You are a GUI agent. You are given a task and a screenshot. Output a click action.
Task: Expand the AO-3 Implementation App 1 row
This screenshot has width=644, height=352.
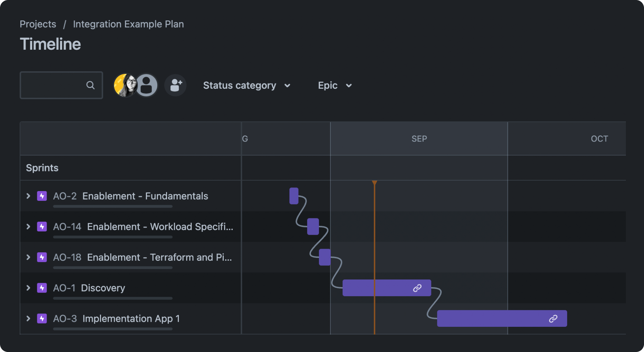pos(29,318)
